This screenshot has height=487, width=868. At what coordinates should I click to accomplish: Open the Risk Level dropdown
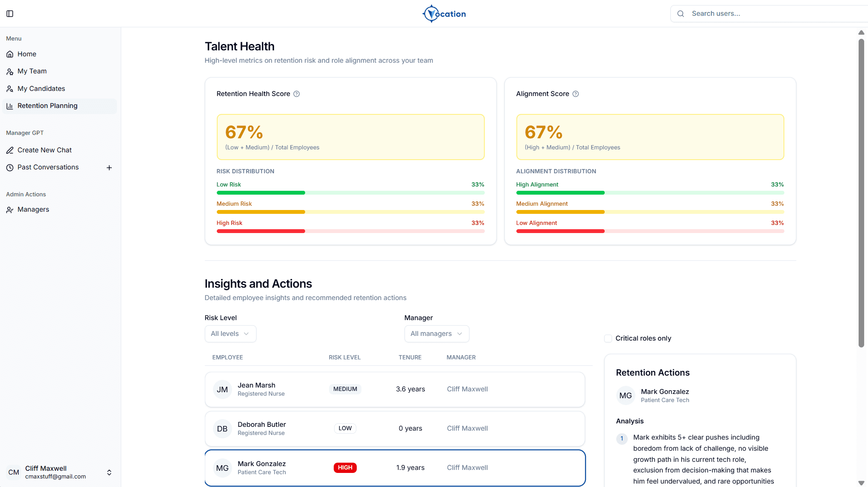pos(230,334)
